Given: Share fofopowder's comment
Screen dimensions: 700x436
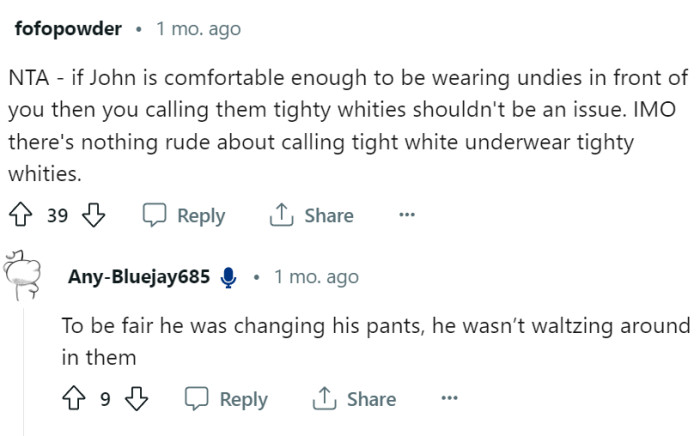Looking at the screenshot, I should 311,215.
